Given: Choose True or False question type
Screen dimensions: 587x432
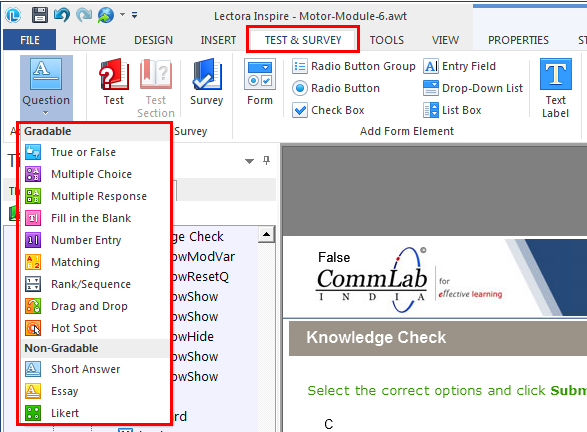Looking at the screenshot, I should click(94, 152).
